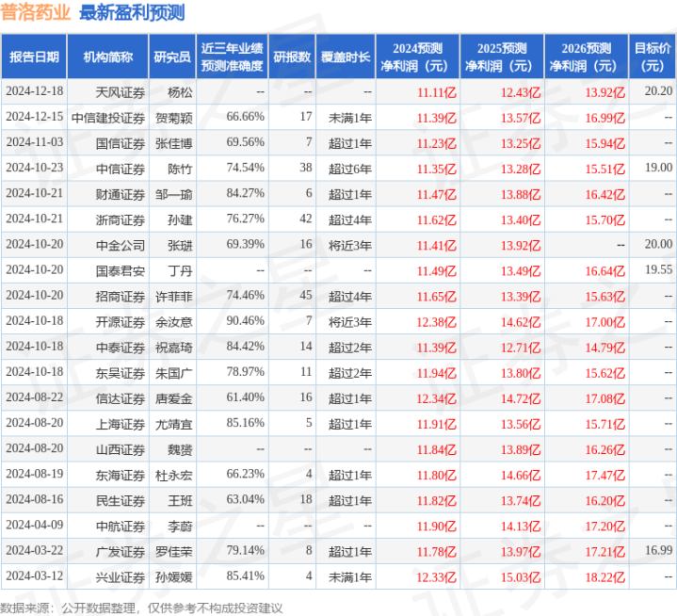Click researcher name 余汝意
Image resolution: width=677 pixels, height=616 pixels.
click(174, 322)
